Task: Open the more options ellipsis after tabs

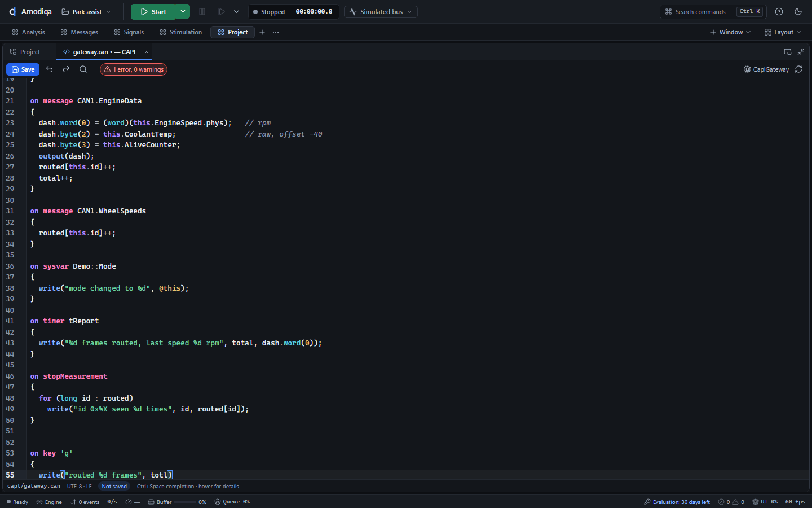Action: (276, 32)
